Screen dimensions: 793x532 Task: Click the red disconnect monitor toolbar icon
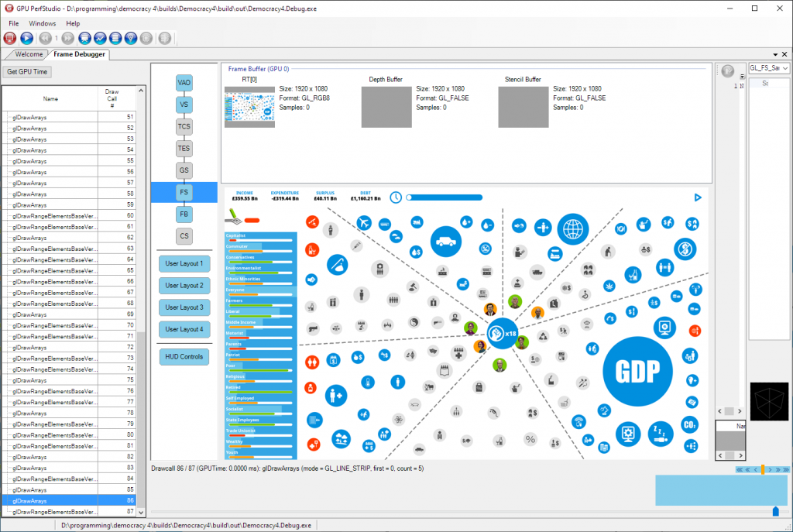[x=9, y=38]
